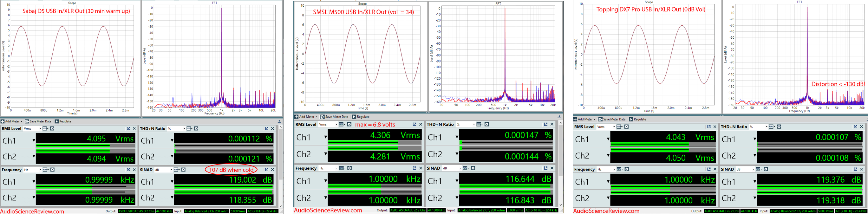Click Save Meter Data in Topping DX7 Pro panel

pyautogui.click(x=612, y=119)
